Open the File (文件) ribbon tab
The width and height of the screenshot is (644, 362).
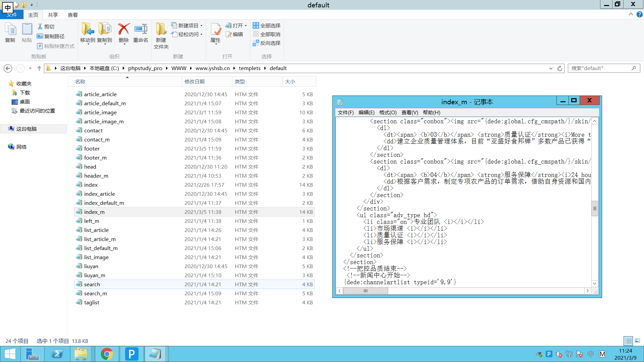click(x=12, y=15)
